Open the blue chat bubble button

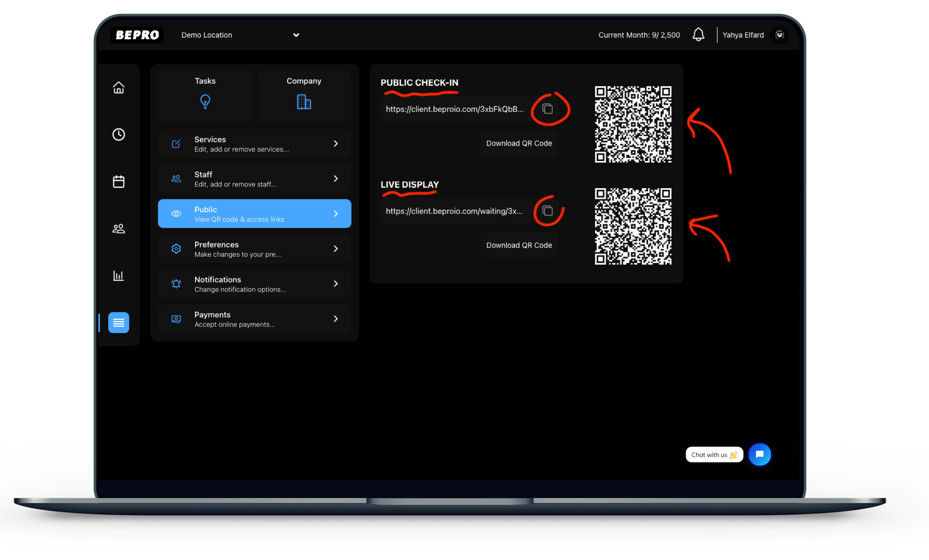click(x=760, y=454)
